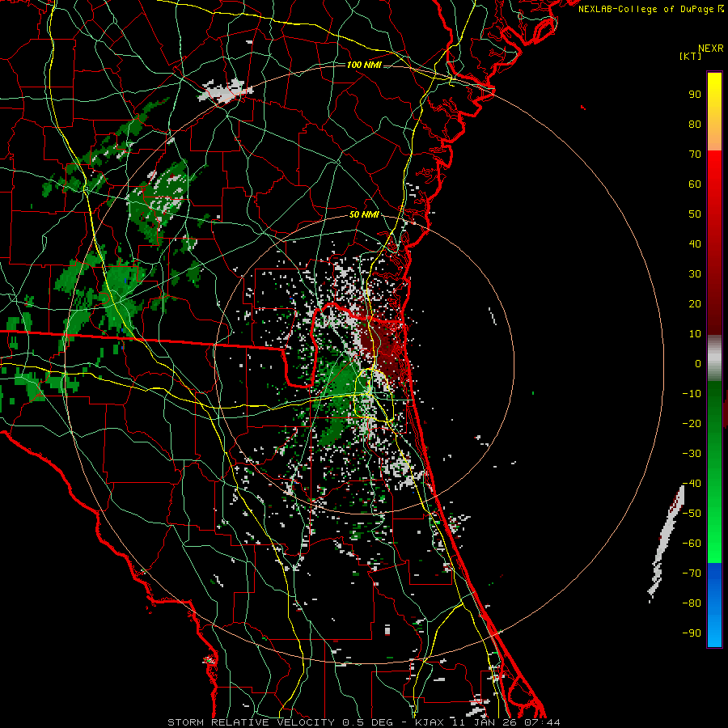Click the 30 value on the velocity scale
This screenshot has width=728, height=728.
[x=695, y=274]
